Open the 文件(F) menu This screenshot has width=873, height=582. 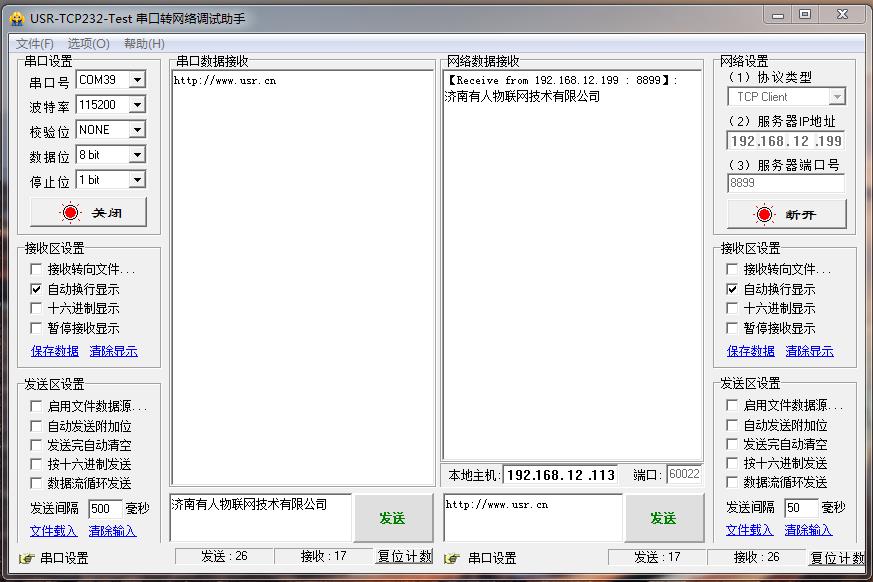pos(35,44)
